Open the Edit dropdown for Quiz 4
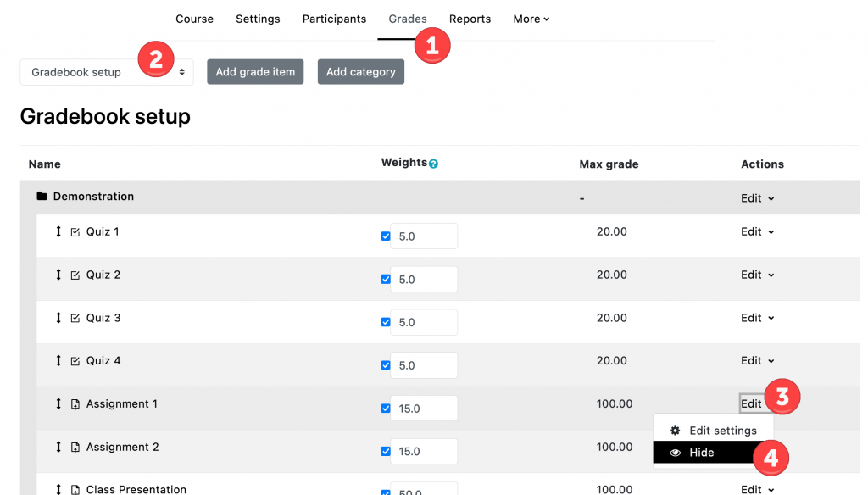Image resolution: width=868 pixels, height=495 pixels. (757, 360)
